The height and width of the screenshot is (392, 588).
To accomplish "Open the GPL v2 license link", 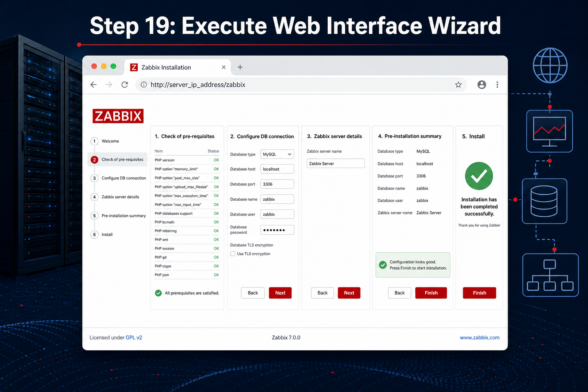I will pyautogui.click(x=134, y=338).
